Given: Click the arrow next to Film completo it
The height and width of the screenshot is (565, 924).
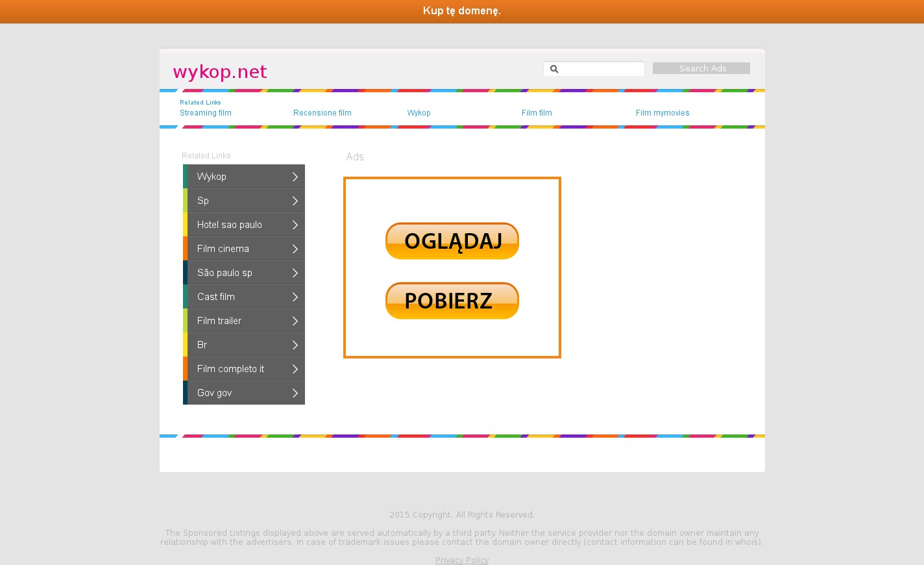Looking at the screenshot, I should 295,369.
